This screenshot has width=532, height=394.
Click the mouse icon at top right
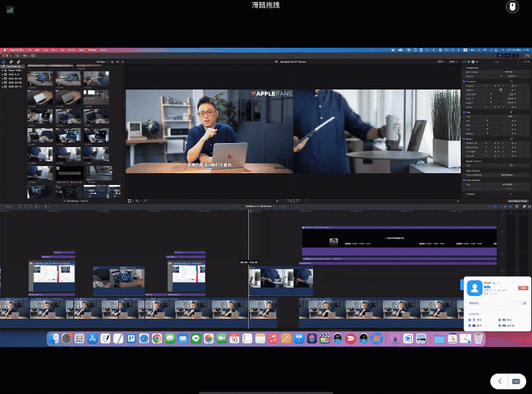(x=513, y=7)
